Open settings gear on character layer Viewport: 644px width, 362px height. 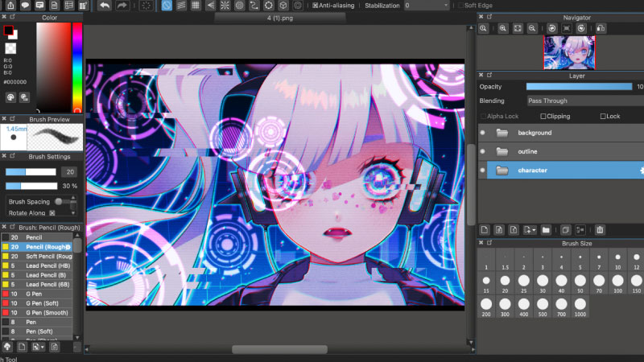641,171
